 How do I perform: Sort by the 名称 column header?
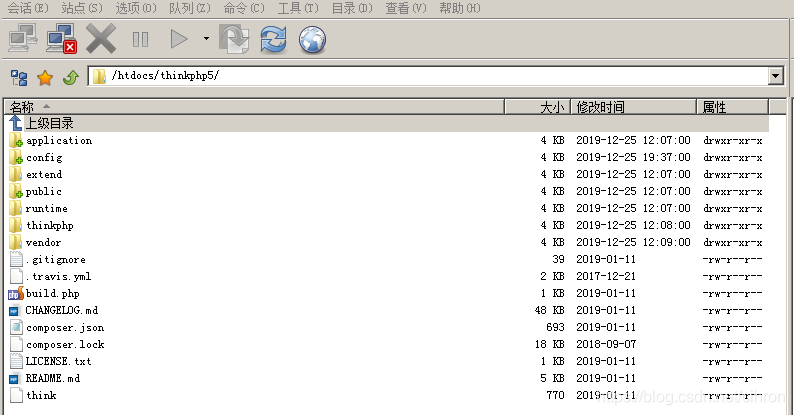(x=255, y=107)
